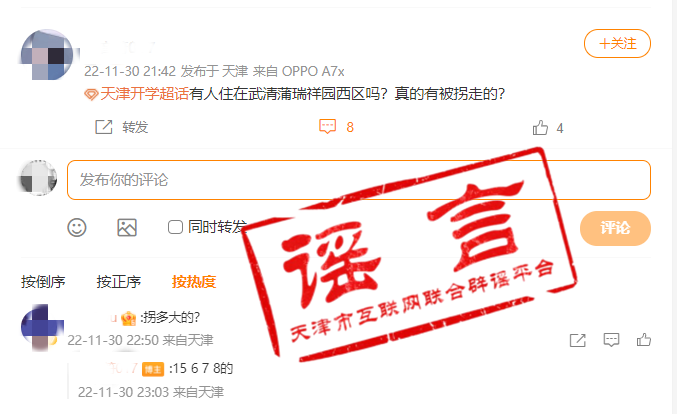The width and height of the screenshot is (677, 414).
Task: Click the poster's pixelated avatar
Action: click(47, 54)
